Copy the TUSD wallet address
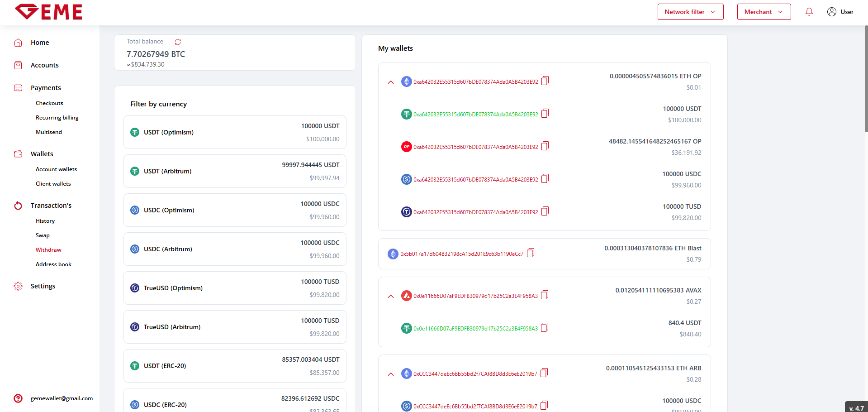 click(x=545, y=211)
